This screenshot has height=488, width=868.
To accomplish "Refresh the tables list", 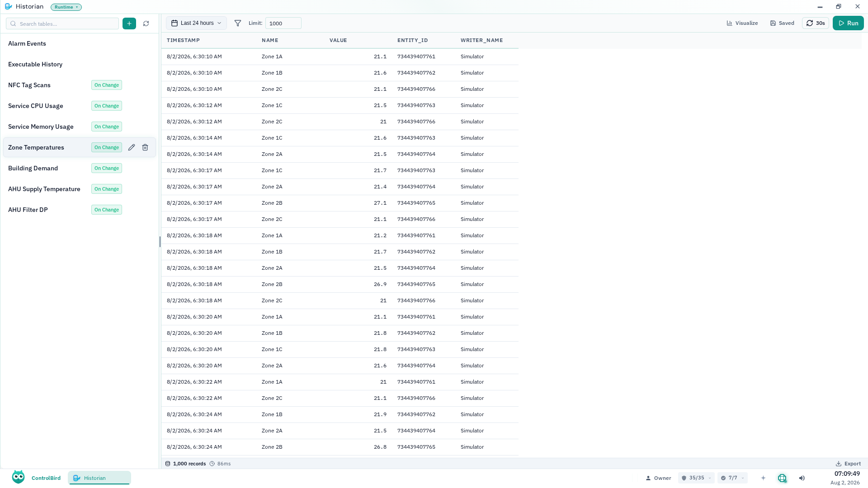I will (x=146, y=23).
